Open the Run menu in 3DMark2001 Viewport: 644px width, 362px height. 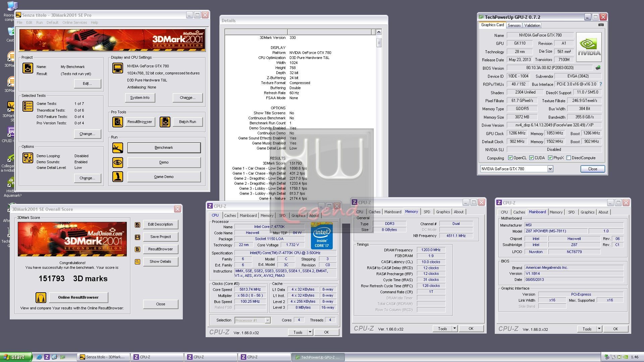pyautogui.click(x=39, y=22)
